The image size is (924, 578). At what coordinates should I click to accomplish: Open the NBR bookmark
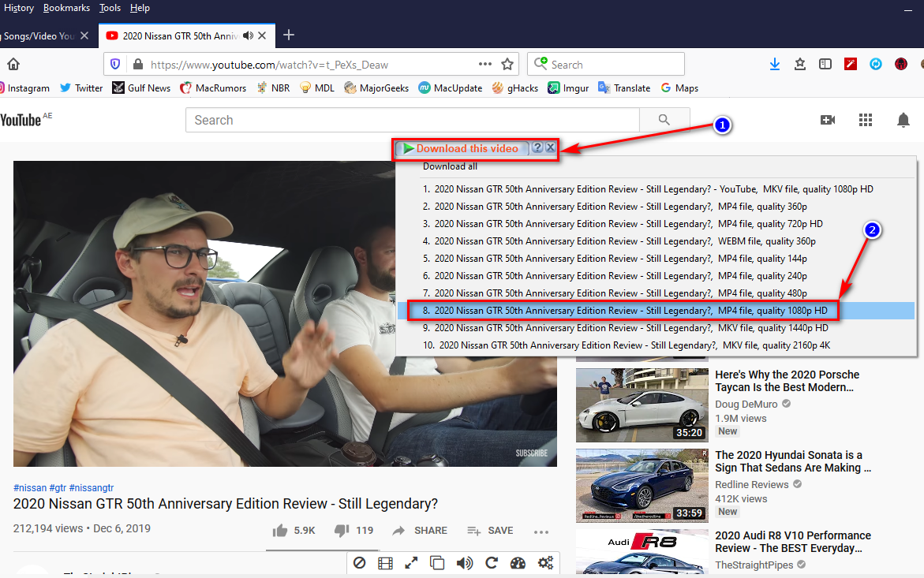(x=274, y=88)
